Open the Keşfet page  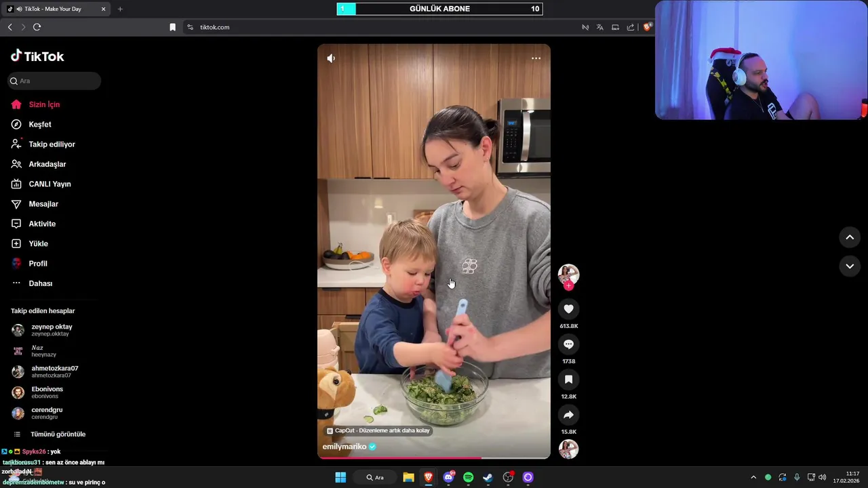(39, 125)
